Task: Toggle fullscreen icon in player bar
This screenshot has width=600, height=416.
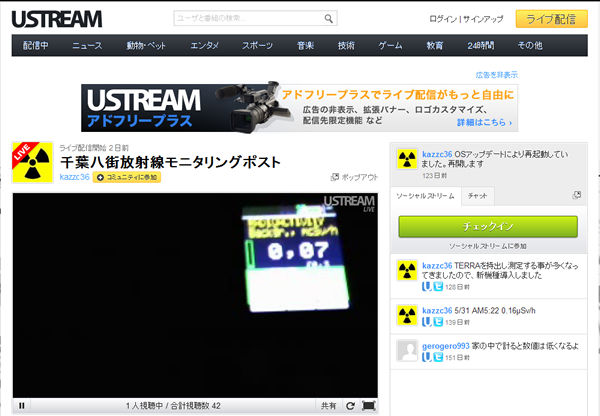Action: click(x=368, y=406)
